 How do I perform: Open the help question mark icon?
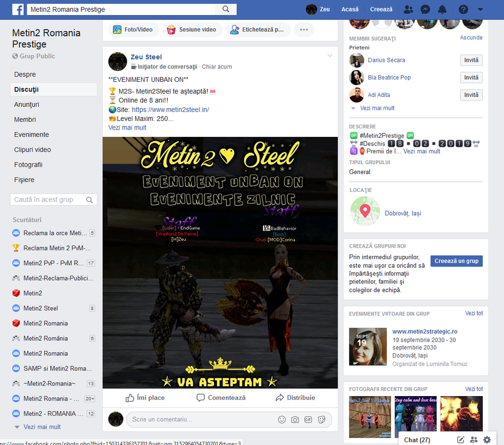(463, 9)
